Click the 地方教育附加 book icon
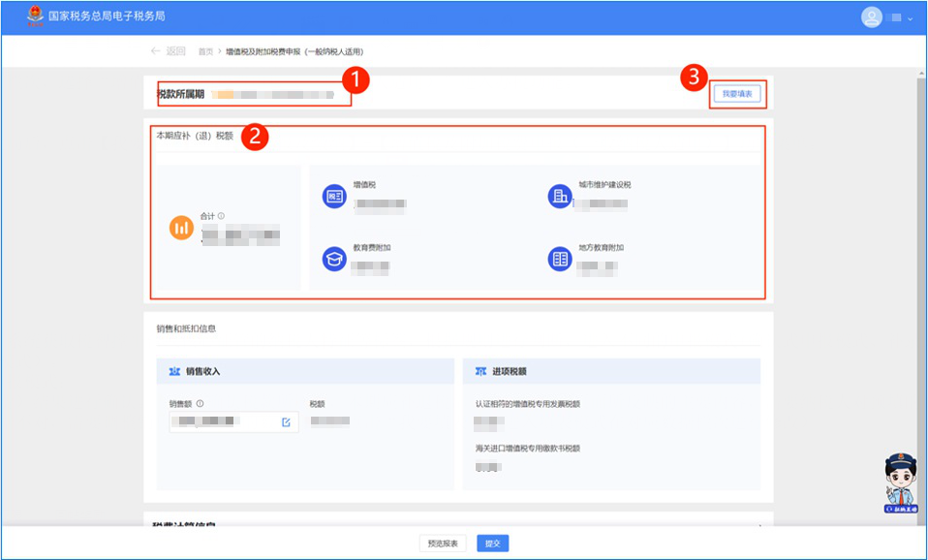The height and width of the screenshot is (560, 928). click(x=560, y=259)
